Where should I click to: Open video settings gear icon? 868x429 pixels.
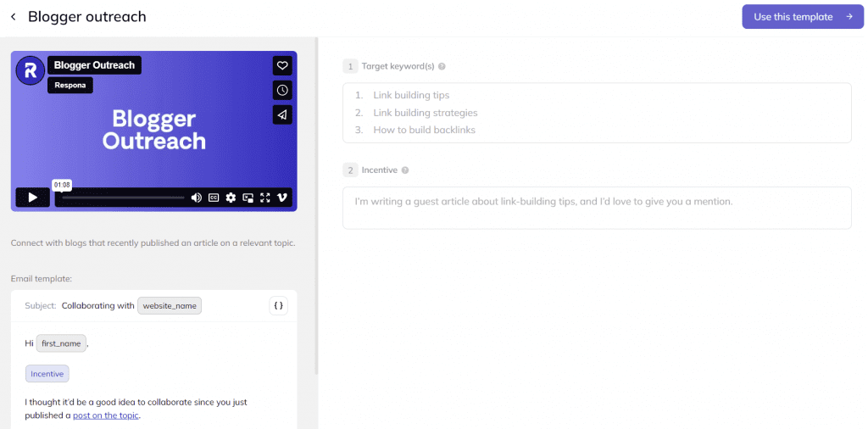point(231,198)
